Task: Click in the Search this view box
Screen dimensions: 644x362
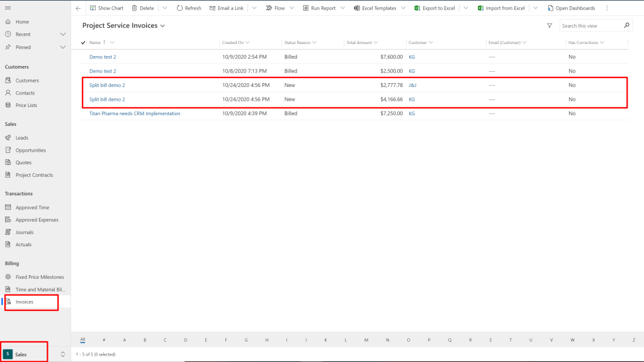Action: (x=590, y=26)
